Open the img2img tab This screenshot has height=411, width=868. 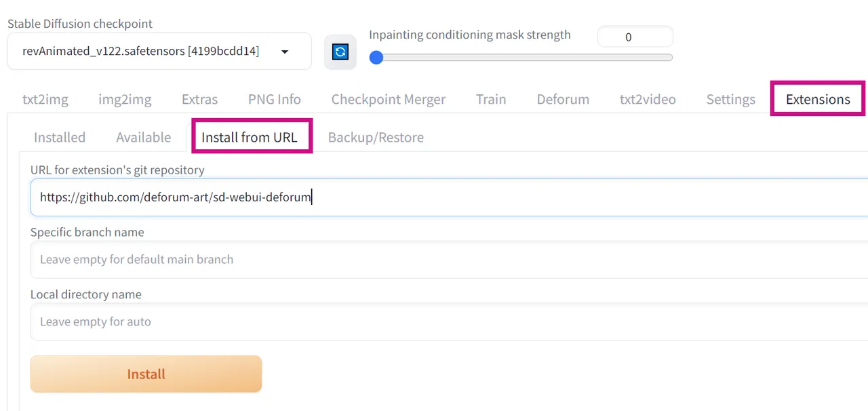pyautogui.click(x=125, y=99)
